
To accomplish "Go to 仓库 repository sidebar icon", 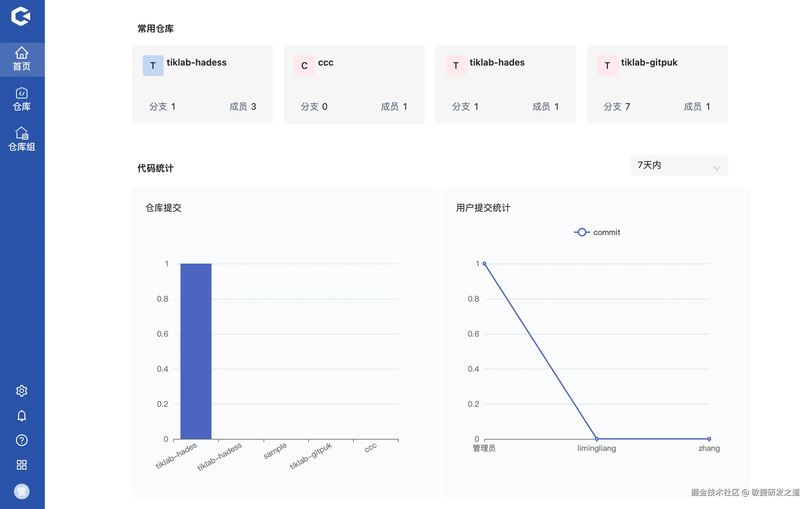I will tap(22, 99).
